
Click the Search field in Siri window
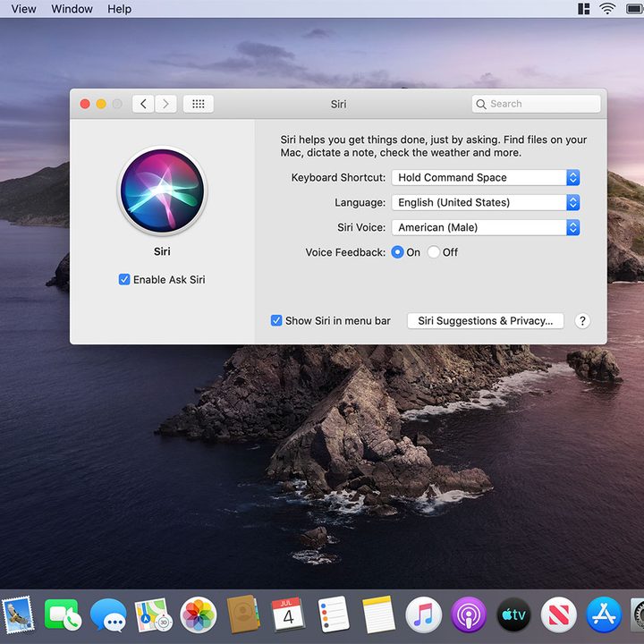coord(536,104)
